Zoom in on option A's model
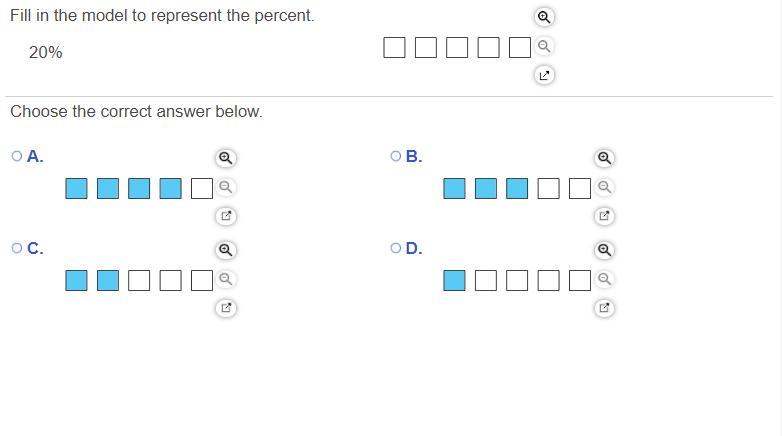The height and width of the screenshot is (436, 782). coord(226,158)
